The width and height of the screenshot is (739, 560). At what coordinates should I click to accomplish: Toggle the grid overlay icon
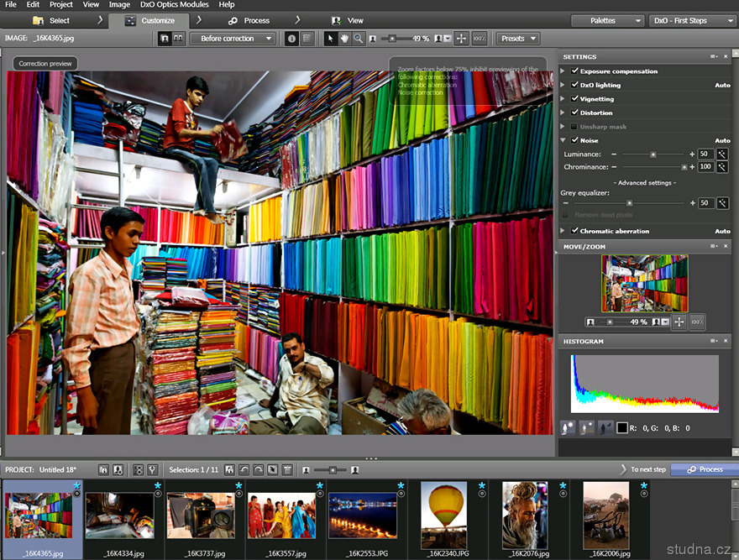[307, 39]
